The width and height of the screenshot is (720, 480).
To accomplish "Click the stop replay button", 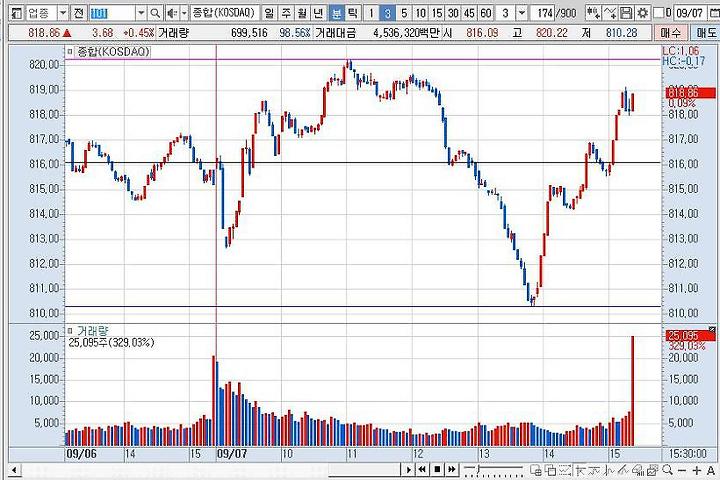I will click(437, 469).
